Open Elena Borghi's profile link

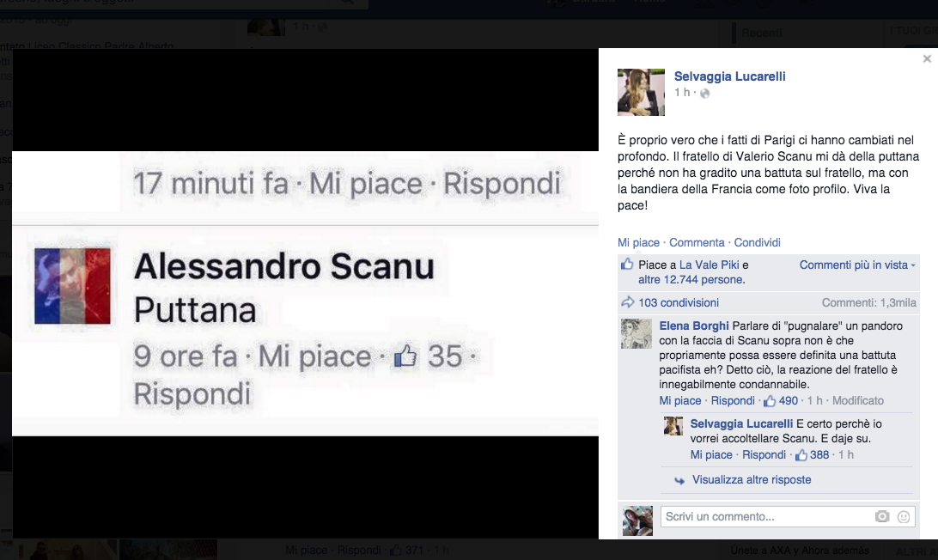(x=694, y=326)
